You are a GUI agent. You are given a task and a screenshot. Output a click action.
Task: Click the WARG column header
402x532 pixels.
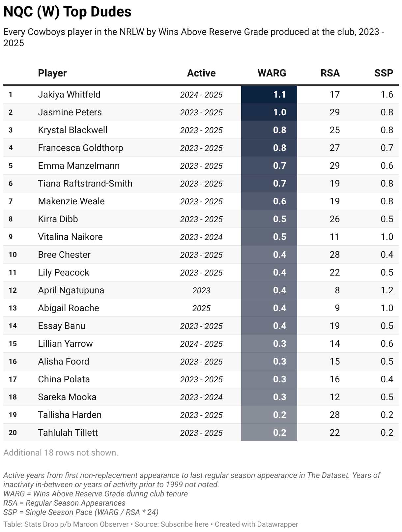tap(272, 73)
